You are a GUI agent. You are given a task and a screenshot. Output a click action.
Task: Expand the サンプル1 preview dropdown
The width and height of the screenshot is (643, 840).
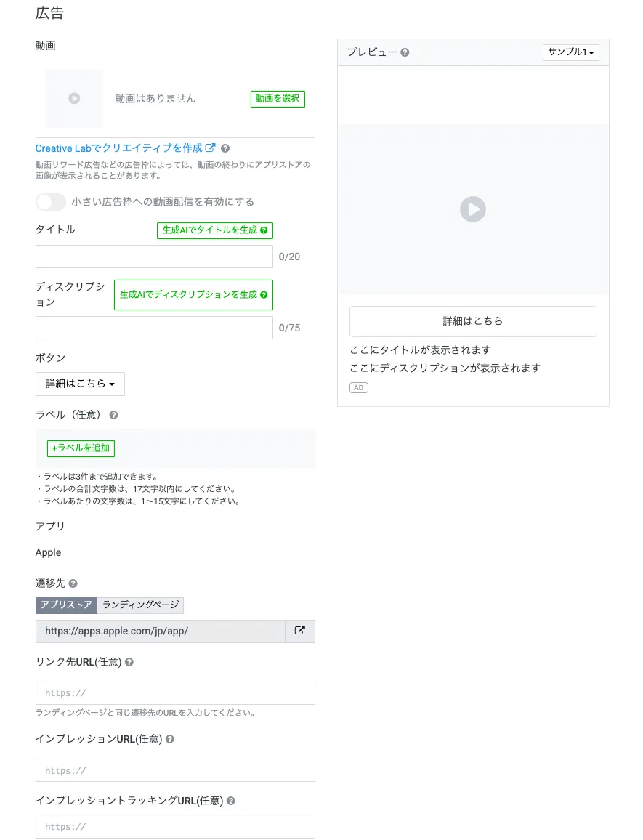coord(570,52)
